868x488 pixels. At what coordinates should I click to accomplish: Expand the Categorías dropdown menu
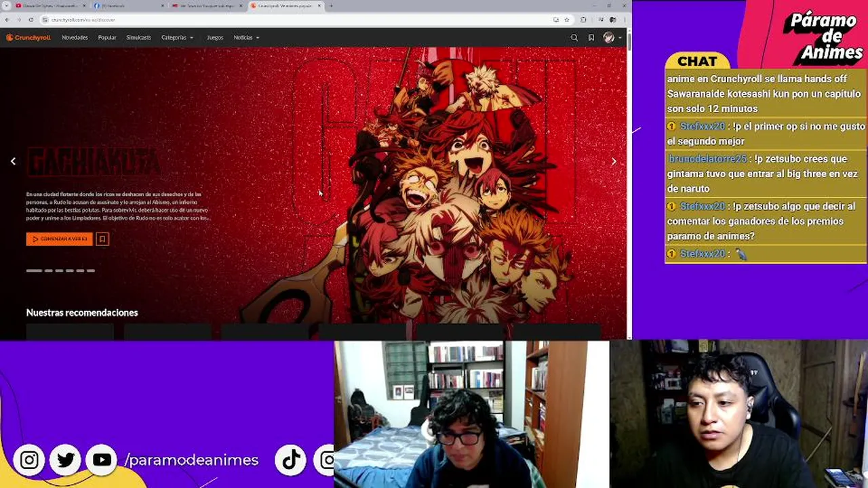pyautogui.click(x=177, y=38)
